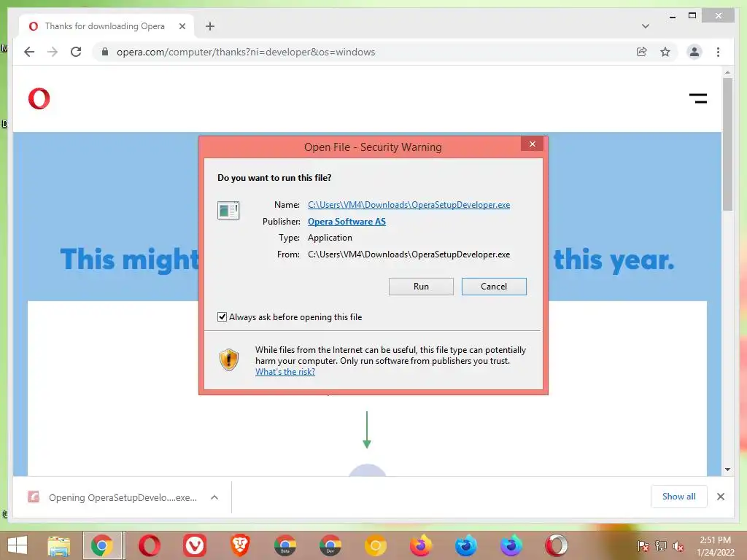Click the shield warning icon in dialog
The image size is (747, 560).
point(229,359)
